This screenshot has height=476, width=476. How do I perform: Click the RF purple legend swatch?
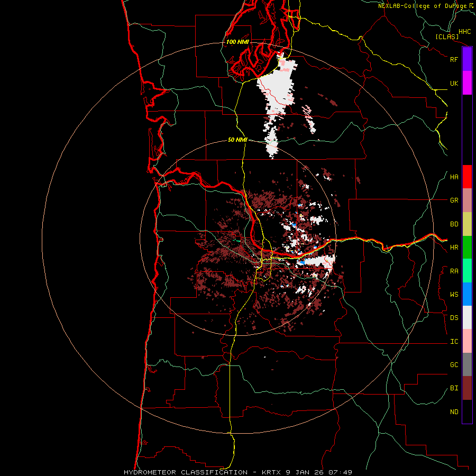(x=467, y=59)
